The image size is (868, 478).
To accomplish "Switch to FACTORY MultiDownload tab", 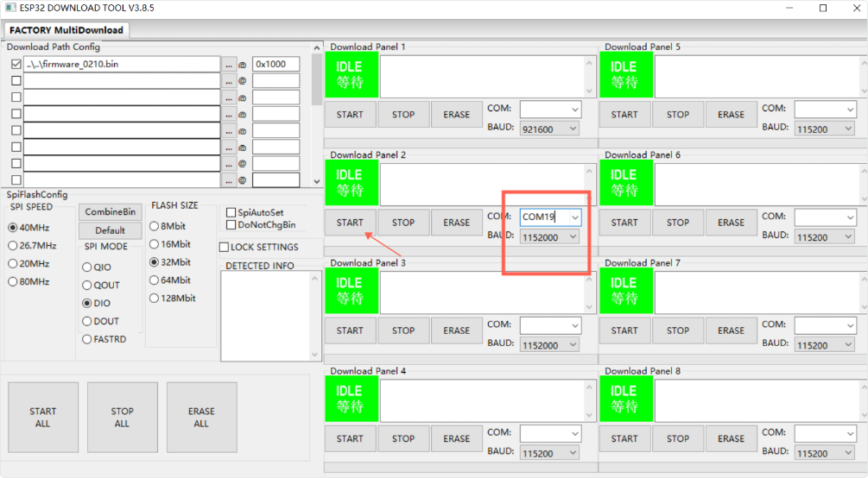I will 66,30.
